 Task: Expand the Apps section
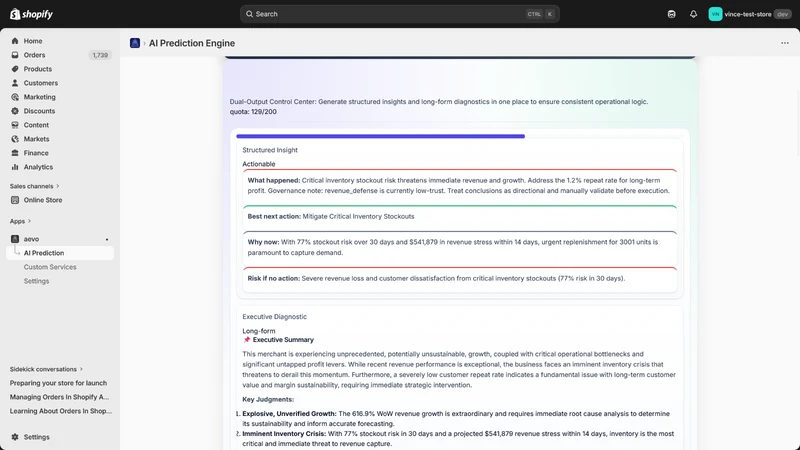20,221
